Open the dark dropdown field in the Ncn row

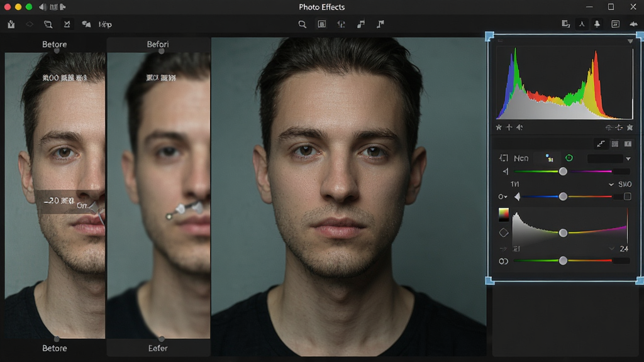pyautogui.click(x=606, y=158)
